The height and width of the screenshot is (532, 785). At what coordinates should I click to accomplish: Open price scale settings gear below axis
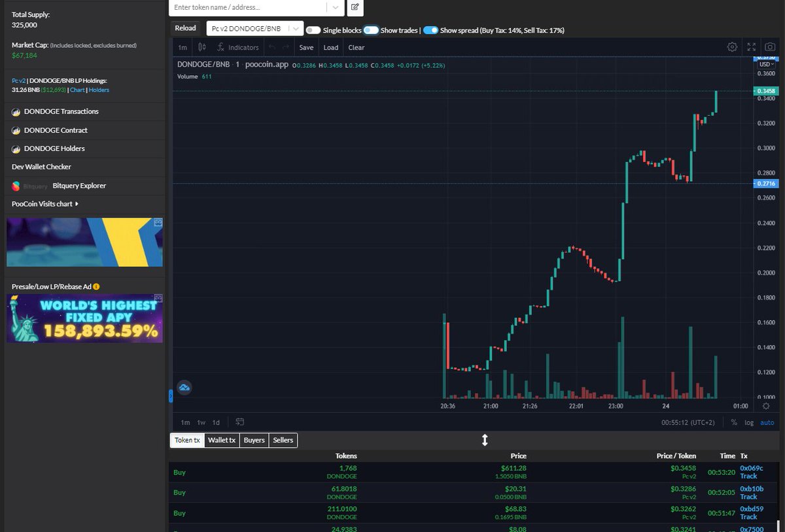[x=766, y=406]
